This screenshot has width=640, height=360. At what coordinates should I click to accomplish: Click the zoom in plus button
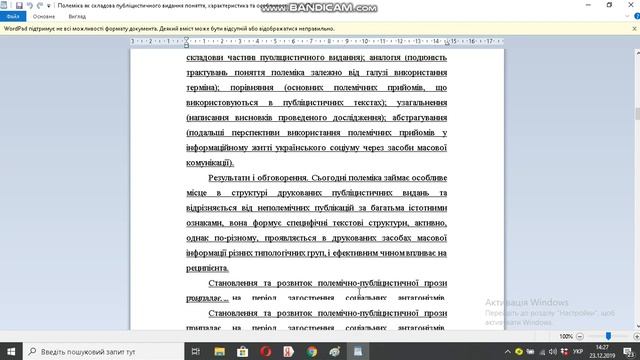(x=636, y=336)
